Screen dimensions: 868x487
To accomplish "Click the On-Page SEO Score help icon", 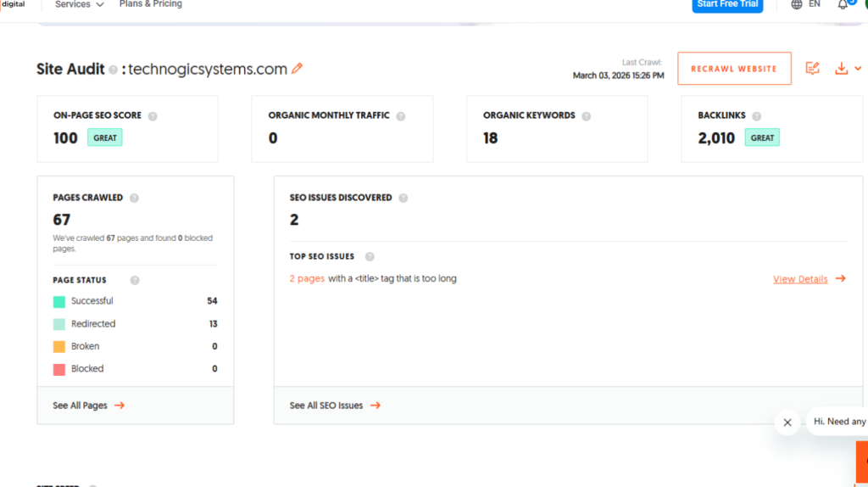I will [153, 115].
